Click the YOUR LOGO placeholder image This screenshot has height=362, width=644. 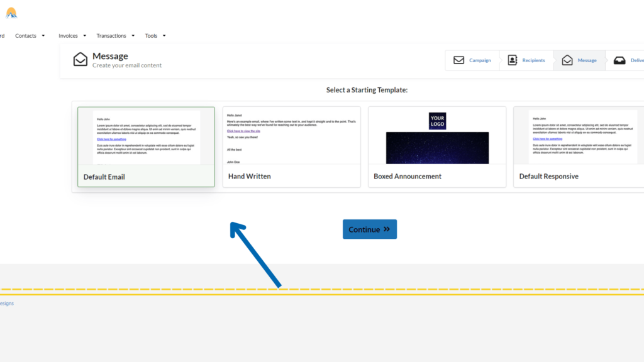click(x=437, y=121)
